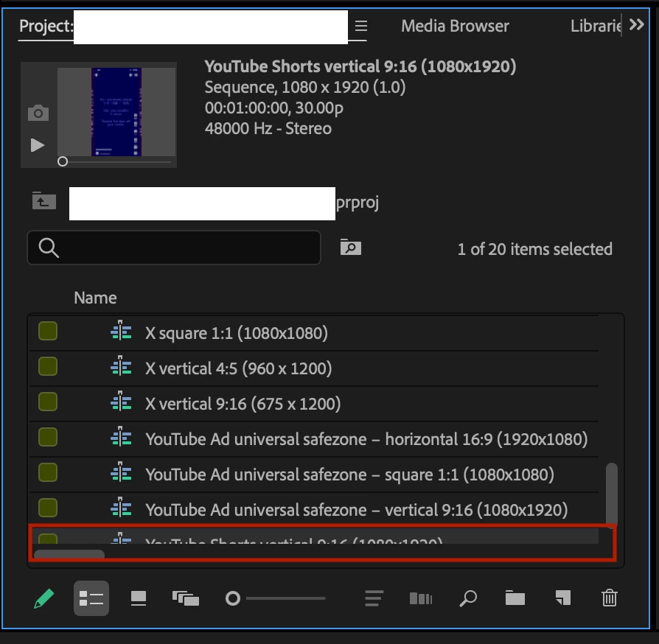Select the Project tab
The height and width of the screenshot is (644, 659).
46,26
